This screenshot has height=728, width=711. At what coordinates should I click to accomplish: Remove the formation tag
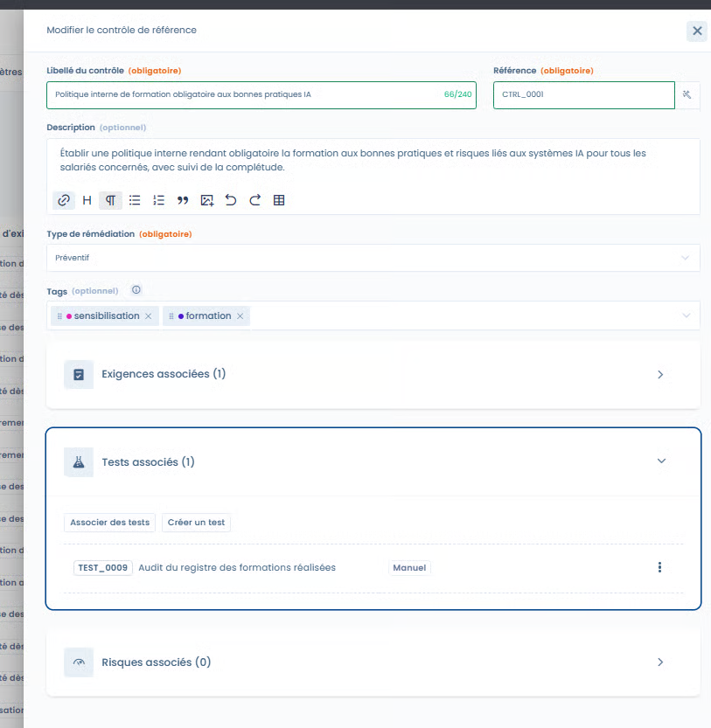coord(240,316)
